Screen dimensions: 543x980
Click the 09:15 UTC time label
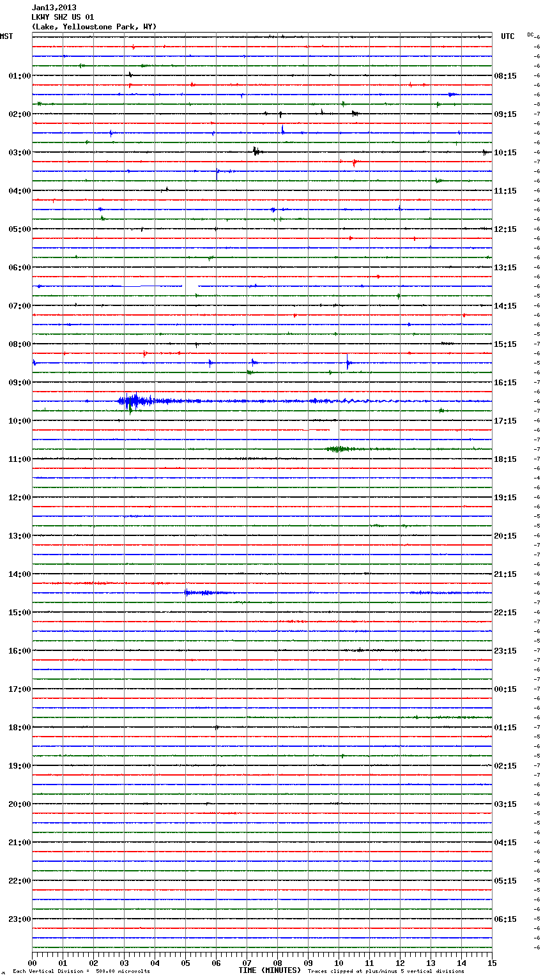point(505,114)
